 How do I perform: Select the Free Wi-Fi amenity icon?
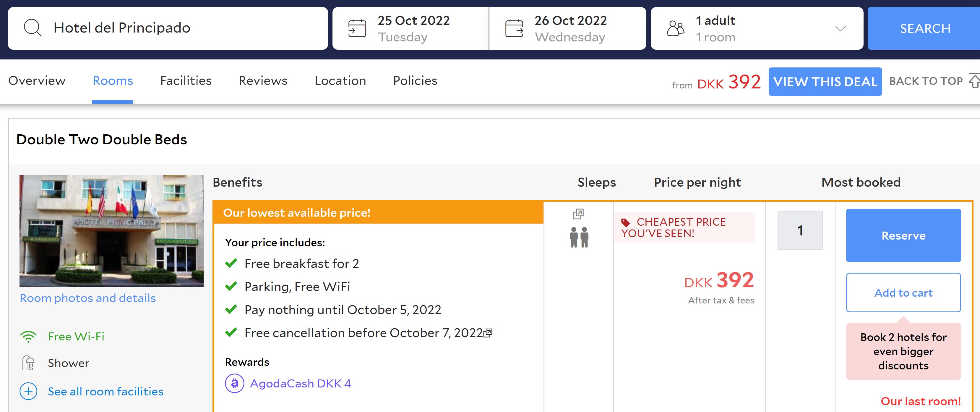[x=29, y=336]
